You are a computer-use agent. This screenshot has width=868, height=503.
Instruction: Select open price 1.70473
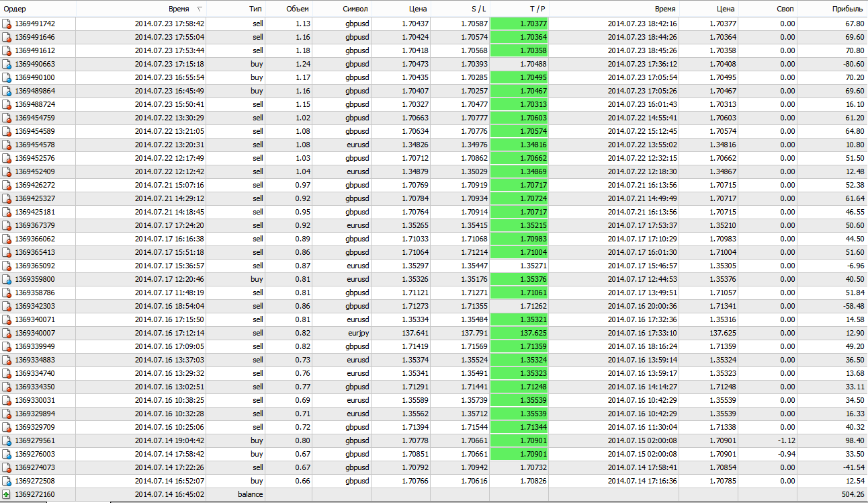[415, 64]
